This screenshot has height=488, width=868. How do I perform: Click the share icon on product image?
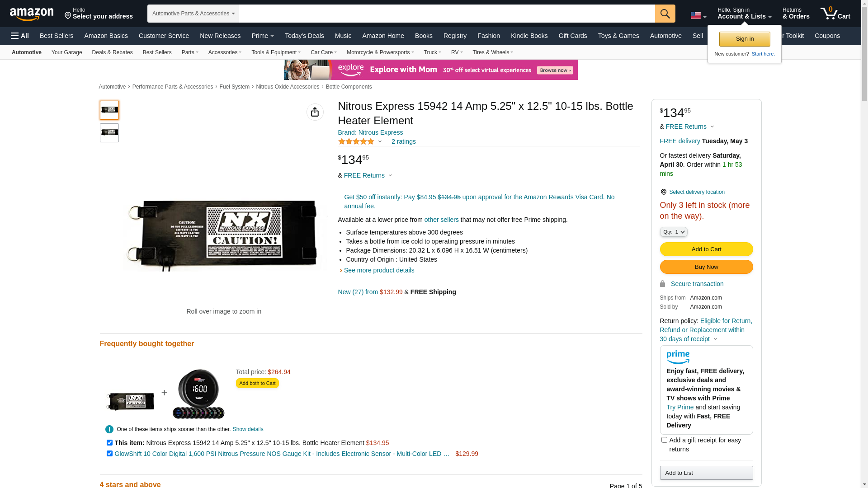click(315, 112)
